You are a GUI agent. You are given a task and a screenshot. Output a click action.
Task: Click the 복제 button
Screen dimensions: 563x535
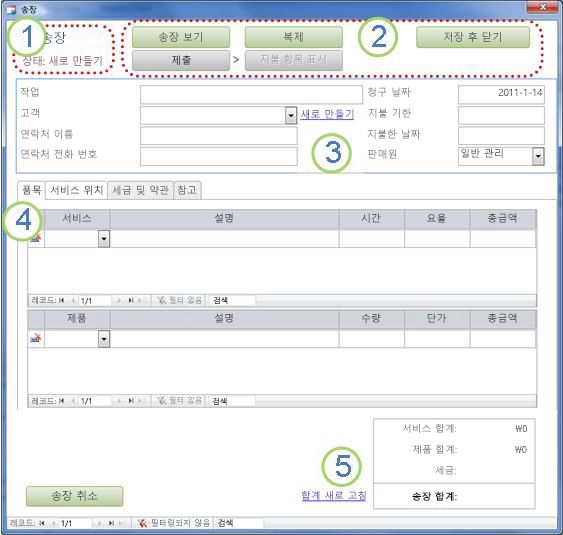pos(294,37)
